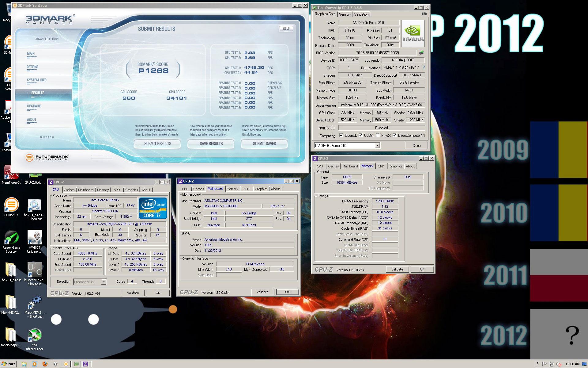Switch to Validation tab in GPU-Z

tap(361, 14)
